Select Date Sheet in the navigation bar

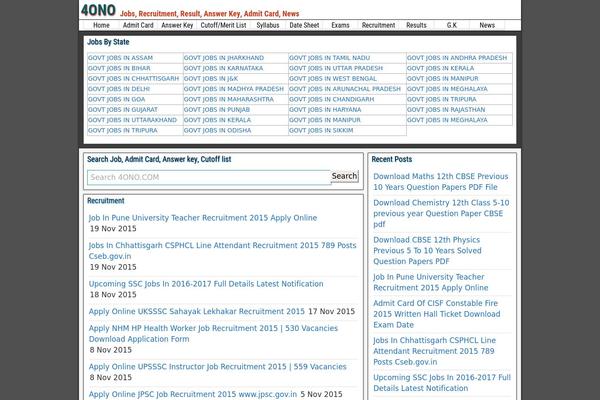coord(304,25)
